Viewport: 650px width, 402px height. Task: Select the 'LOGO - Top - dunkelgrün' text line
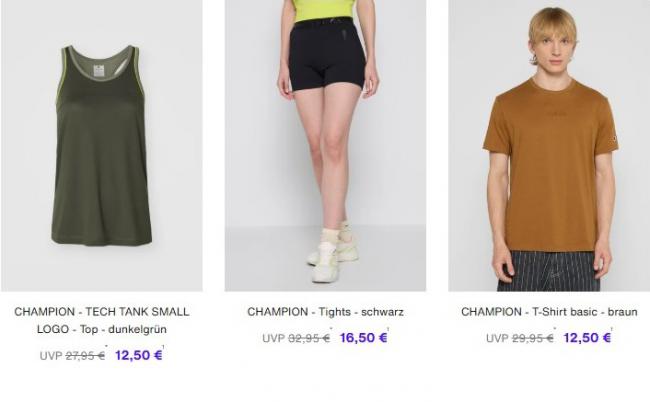click(x=102, y=329)
